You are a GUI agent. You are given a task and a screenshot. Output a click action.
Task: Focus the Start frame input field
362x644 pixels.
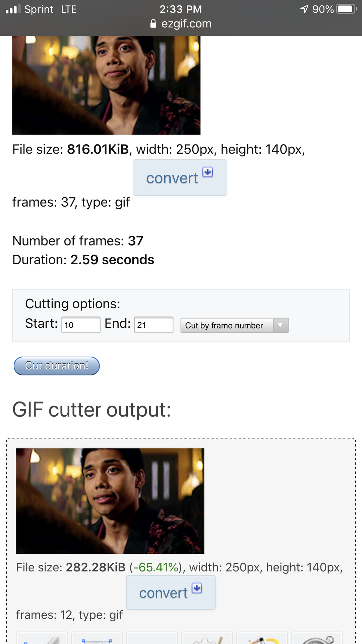point(81,325)
